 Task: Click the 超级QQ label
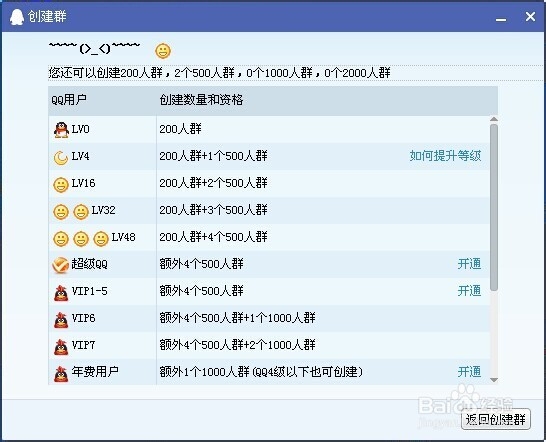pos(89,264)
